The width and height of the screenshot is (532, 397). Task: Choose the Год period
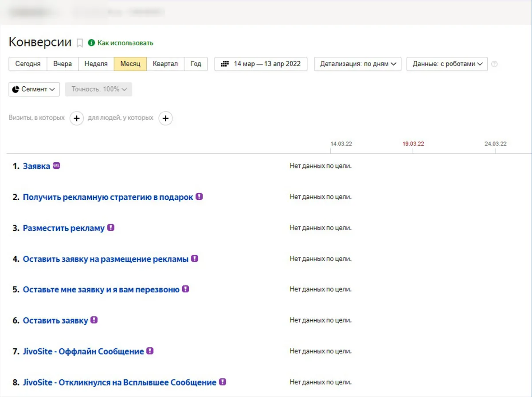196,64
